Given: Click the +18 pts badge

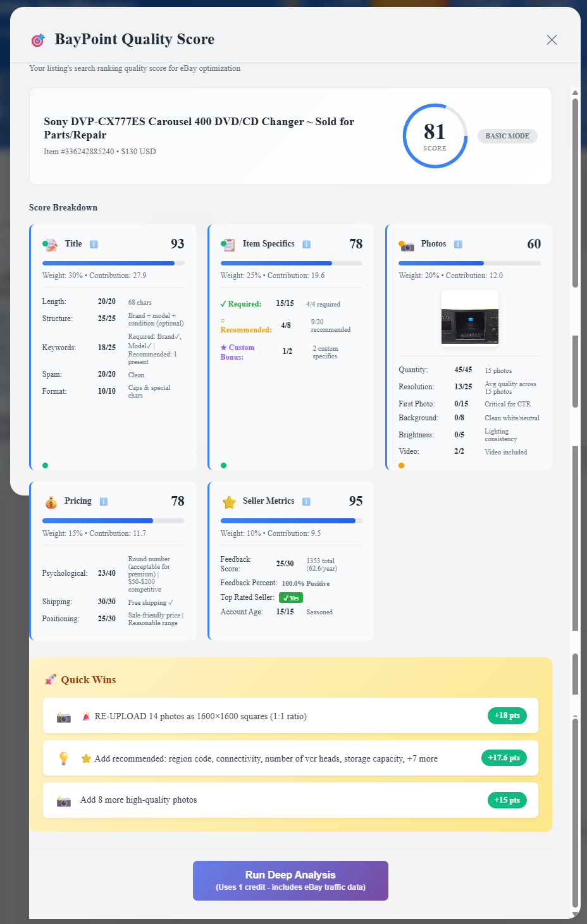Looking at the screenshot, I should click(507, 715).
